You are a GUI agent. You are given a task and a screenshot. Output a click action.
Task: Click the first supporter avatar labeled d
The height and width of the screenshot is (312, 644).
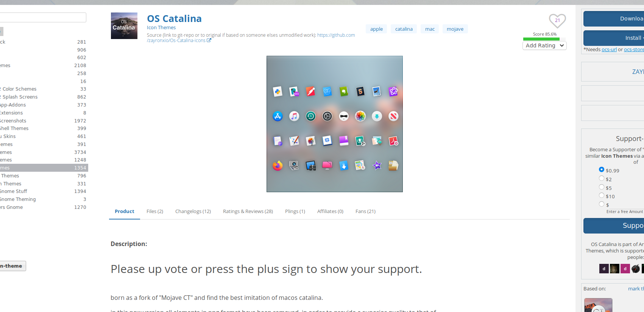[x=604, y=269]
